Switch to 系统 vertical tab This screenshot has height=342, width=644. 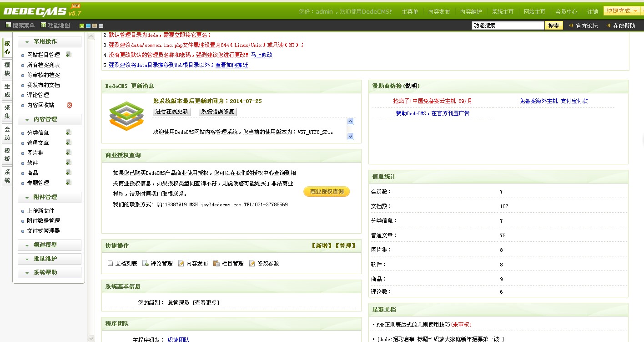(x=7, y=176)
